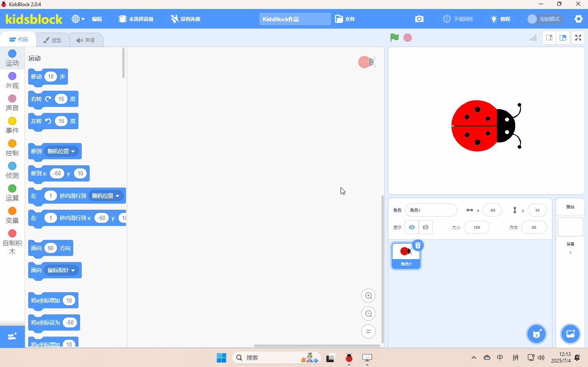Viewport: 588px width, 367px height.
Task: Select the 角色1 sprite thumbnail
Action: (406, 256)
